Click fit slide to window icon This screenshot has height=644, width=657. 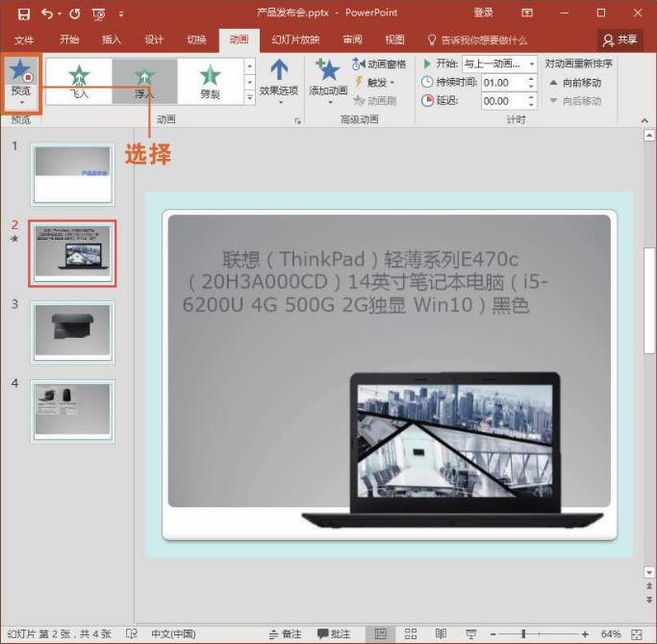coord(637,634)
